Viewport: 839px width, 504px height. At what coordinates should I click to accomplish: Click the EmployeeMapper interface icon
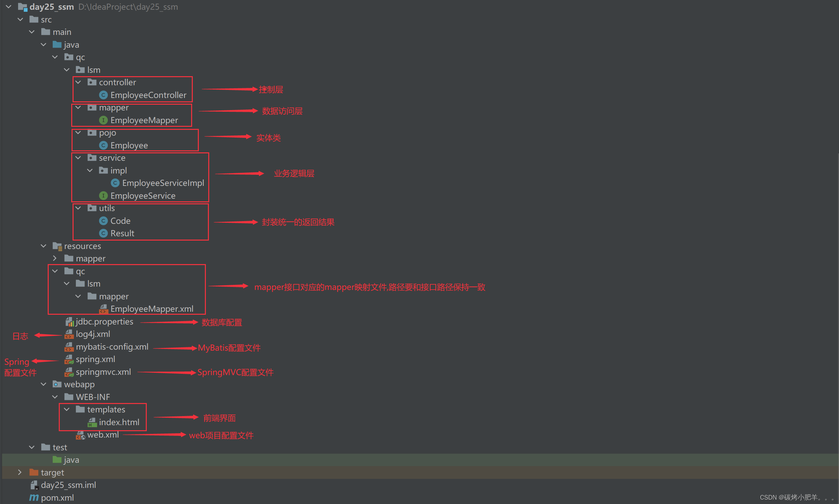pyautogui.click(x=103, y=120)
